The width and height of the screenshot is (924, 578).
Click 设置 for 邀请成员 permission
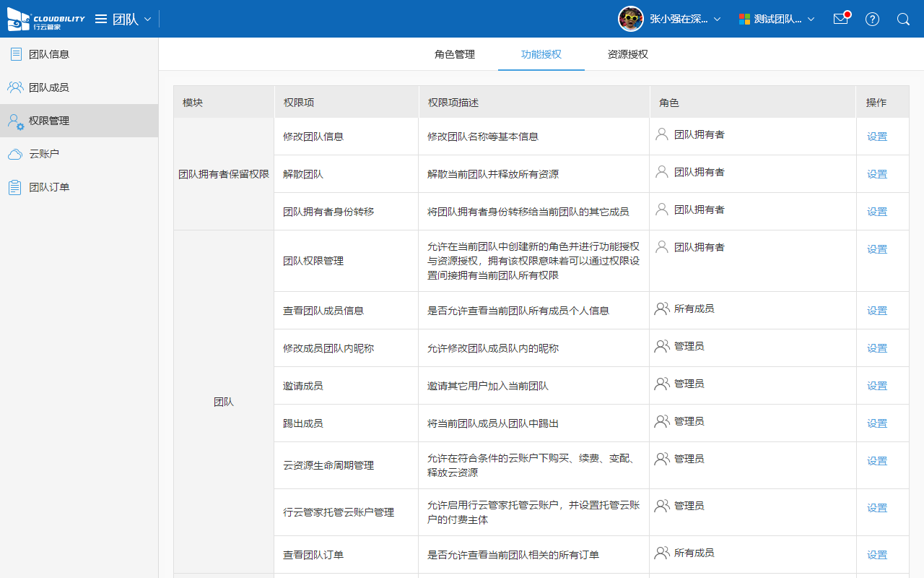877,386
